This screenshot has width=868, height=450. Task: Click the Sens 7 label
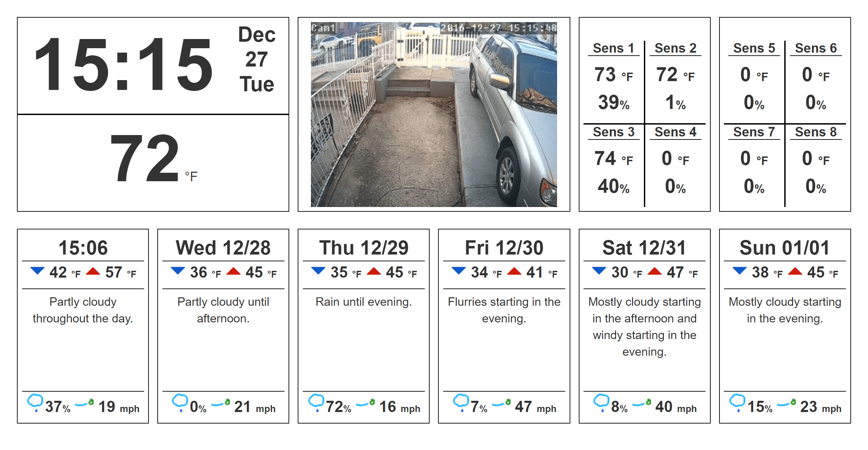pyautogui.click(x=754, y=132)
